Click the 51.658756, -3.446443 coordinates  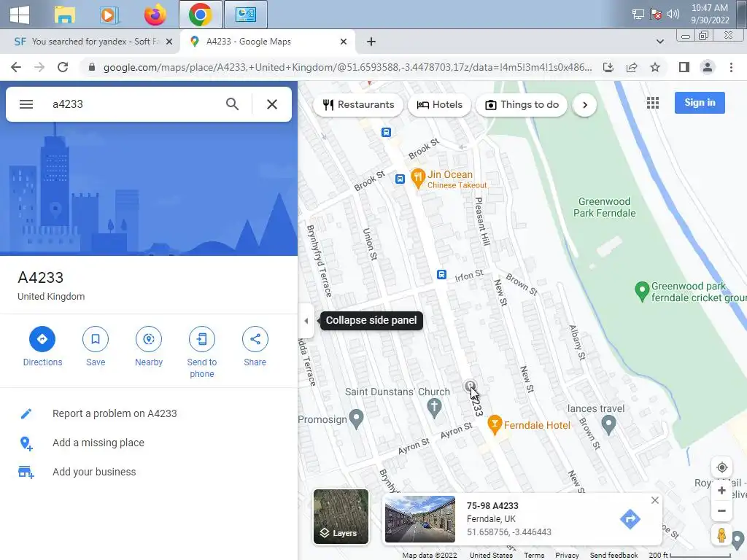tap(508, 532)
